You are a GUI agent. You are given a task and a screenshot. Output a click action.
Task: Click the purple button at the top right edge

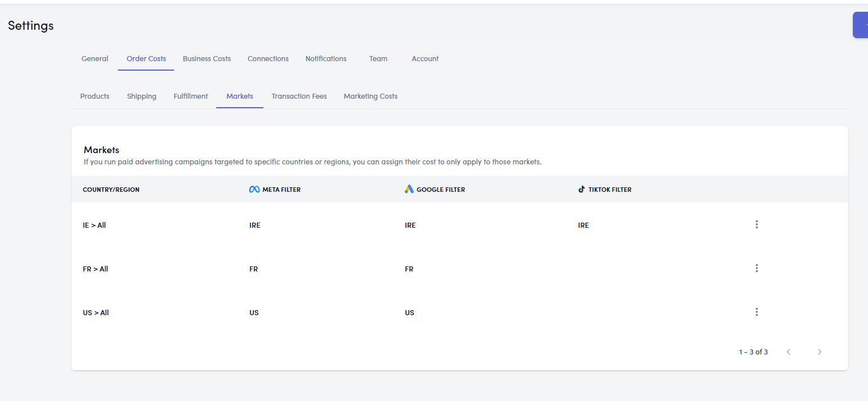860,25
